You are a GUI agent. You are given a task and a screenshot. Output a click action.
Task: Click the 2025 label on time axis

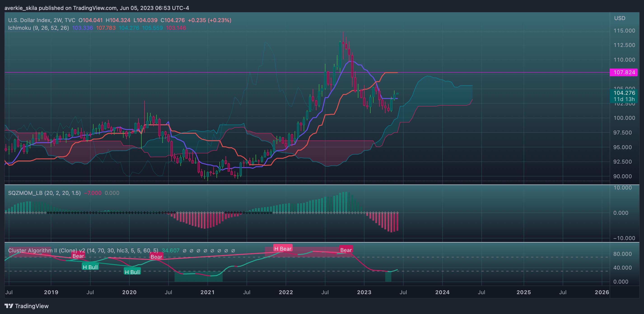(524, 292)
